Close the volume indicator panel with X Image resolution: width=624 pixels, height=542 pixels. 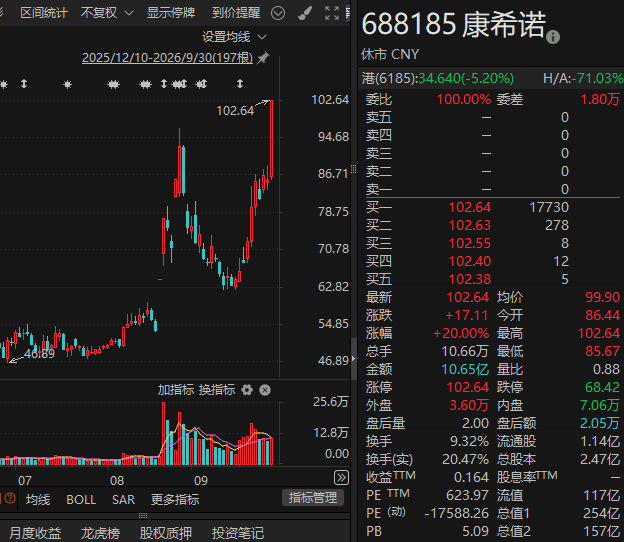(265, 390)
